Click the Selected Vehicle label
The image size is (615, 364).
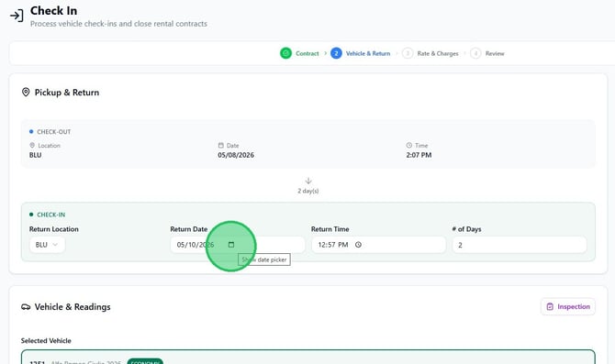pyautogui.click(x=46, y=340)
